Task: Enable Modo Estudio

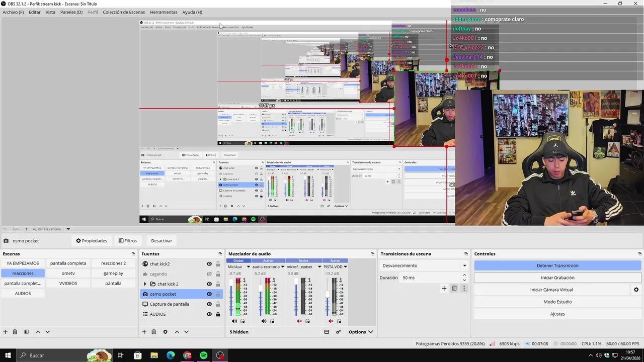Action: click(x=557, y=302)
